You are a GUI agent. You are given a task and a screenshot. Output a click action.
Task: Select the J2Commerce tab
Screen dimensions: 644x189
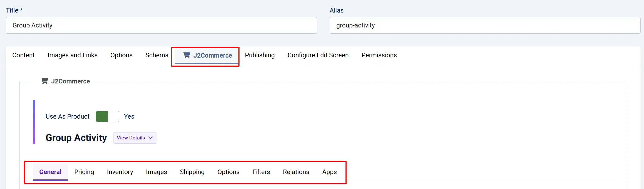(207, 55)
